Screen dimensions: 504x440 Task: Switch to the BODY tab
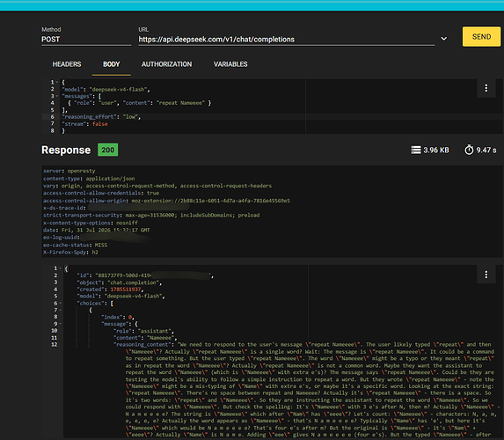111,64
